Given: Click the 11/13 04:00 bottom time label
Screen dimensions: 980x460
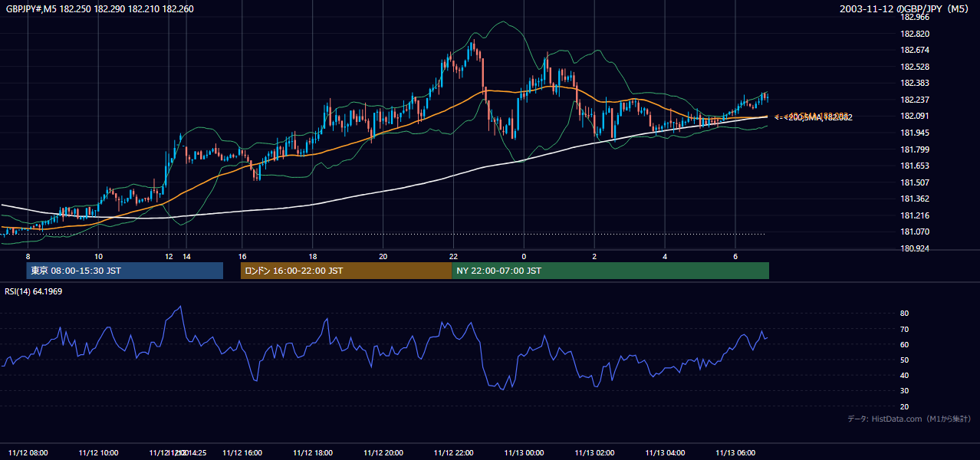Looking at the screenshot, I should [x=665, y=452].
